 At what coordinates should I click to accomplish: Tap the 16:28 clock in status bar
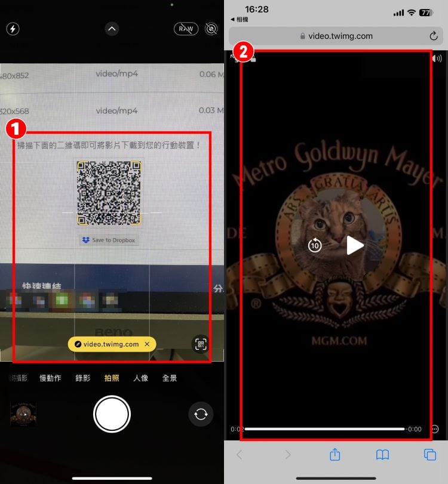(257, 10)
